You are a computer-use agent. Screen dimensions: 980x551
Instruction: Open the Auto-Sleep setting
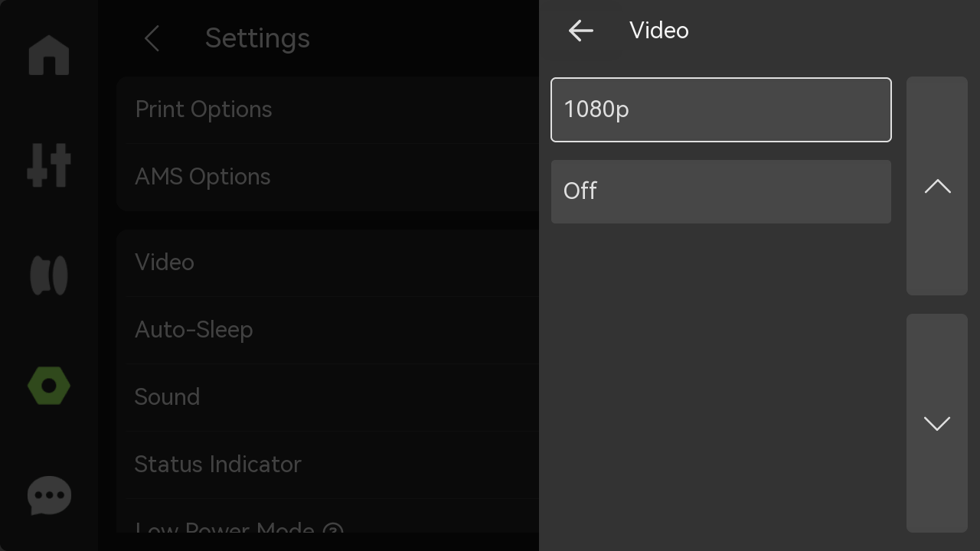coord(328,330)
